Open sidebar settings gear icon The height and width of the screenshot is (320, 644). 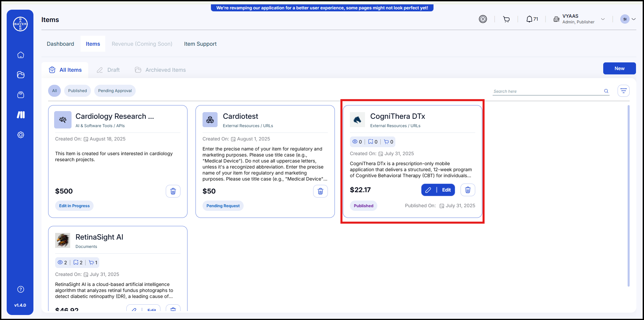pyautogui.click(x=21, y=135)
